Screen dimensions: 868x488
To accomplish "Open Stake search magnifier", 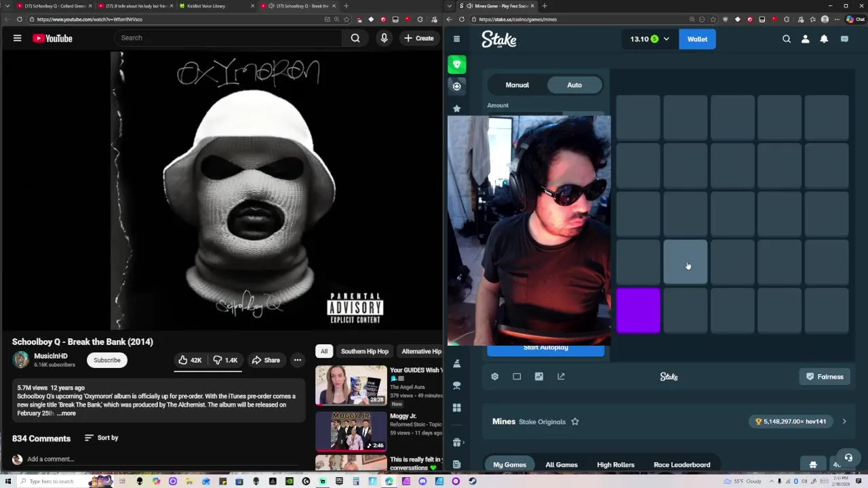I will pos(787,39).
